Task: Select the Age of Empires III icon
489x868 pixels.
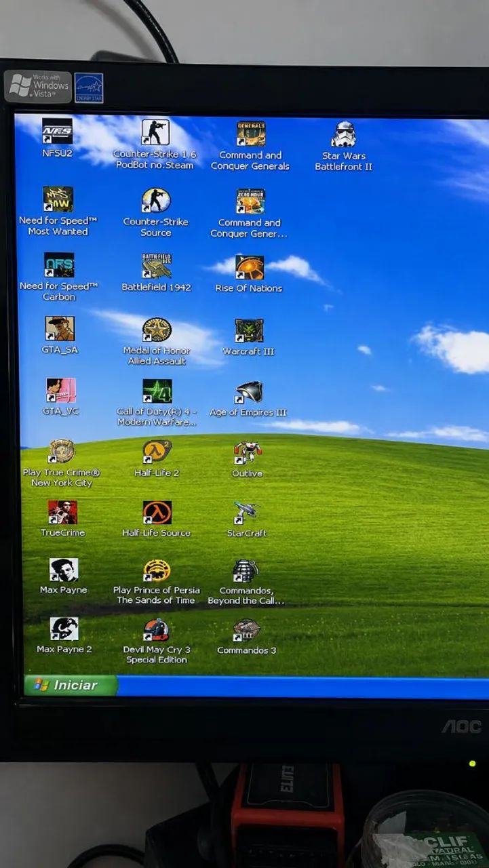Action: click(x=248, y=393)
